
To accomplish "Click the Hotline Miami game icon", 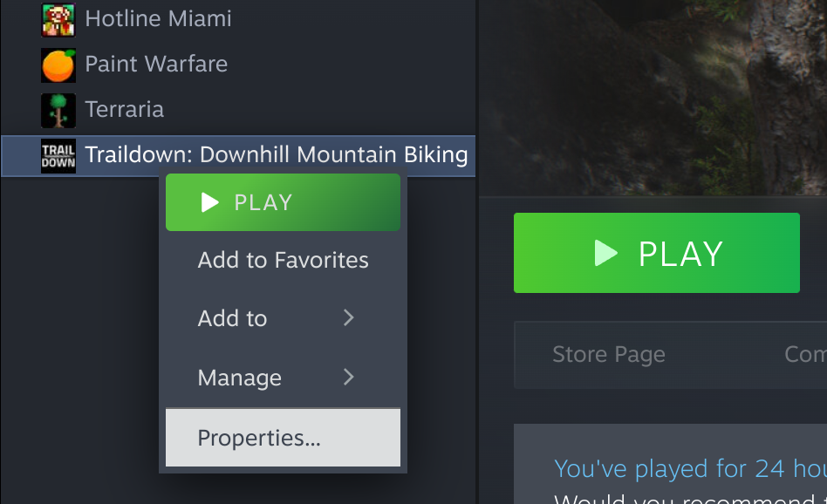I will point(58,19).
